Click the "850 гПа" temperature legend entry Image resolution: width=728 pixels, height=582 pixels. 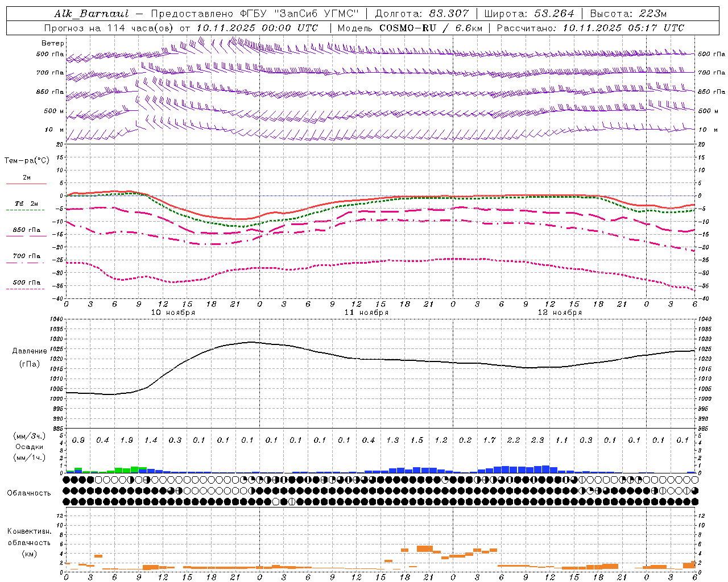point(27,230)
